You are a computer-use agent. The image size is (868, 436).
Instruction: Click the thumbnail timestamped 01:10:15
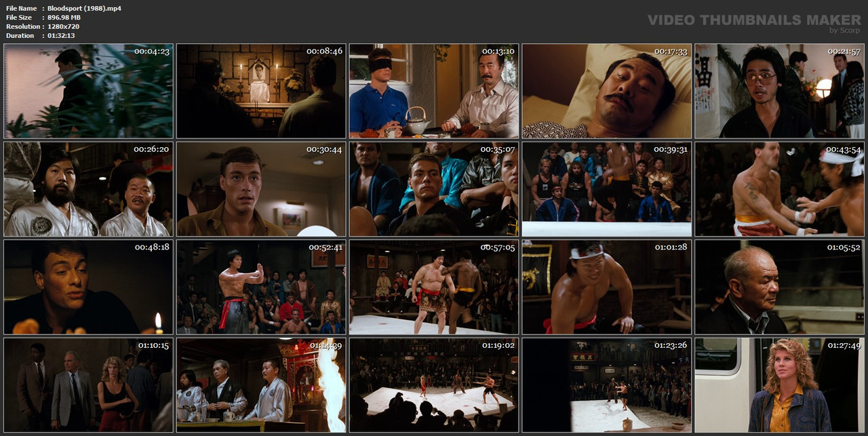pos(88,385)
